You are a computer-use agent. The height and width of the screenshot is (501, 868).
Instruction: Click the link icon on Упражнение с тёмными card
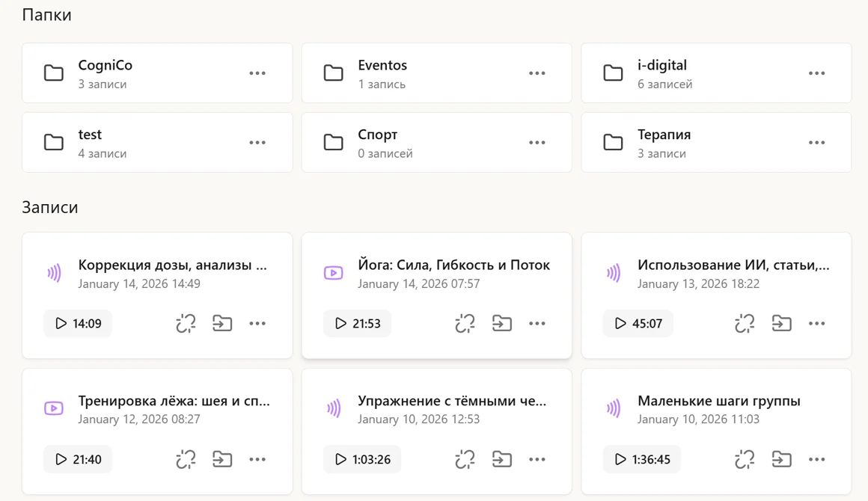pyautogui.click(x=465, y=459)
